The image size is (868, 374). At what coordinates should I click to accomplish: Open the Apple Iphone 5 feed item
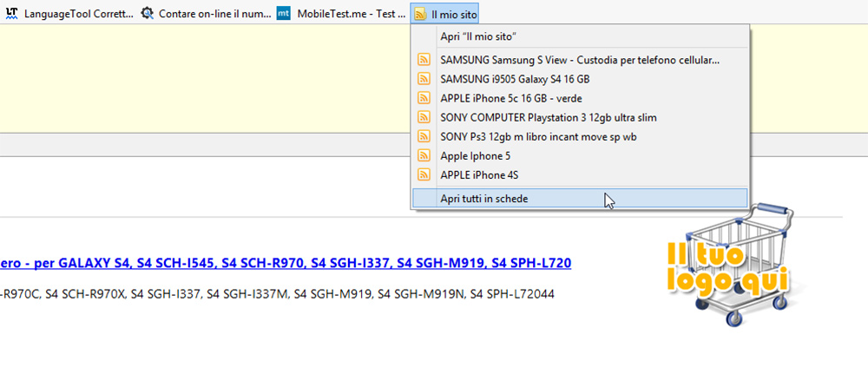[580, 156]
